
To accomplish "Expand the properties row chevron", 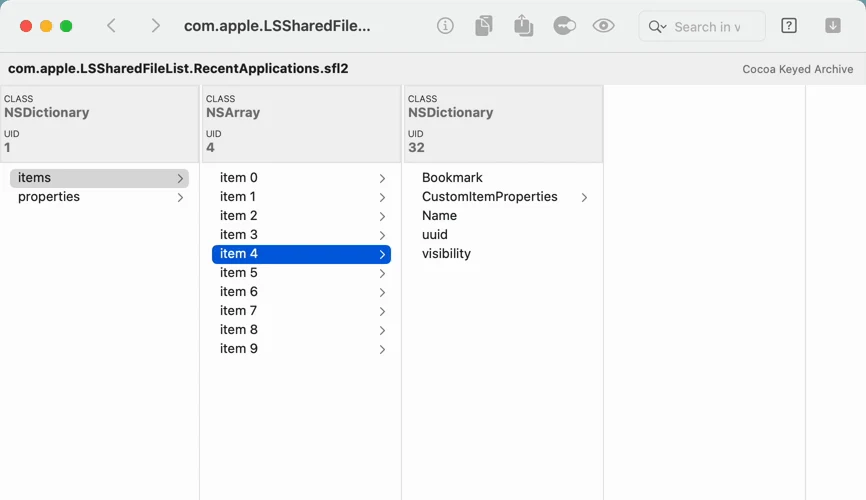I will click(180, 197).
